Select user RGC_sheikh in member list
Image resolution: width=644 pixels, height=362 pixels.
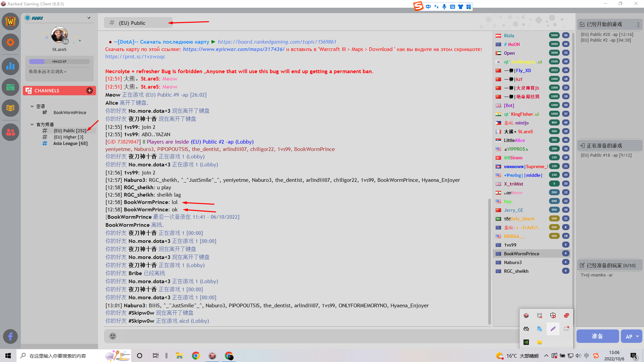point(532,271)
